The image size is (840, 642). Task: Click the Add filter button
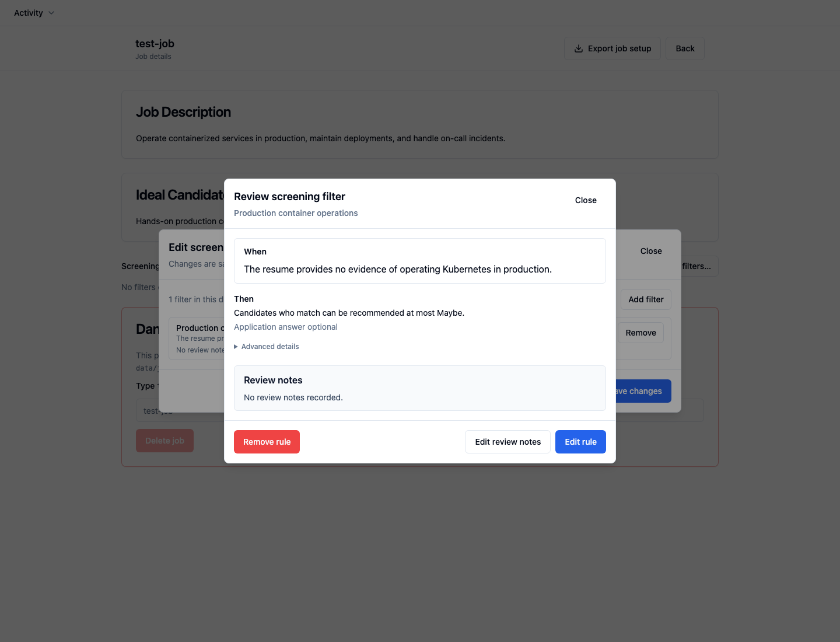point(646,299)
